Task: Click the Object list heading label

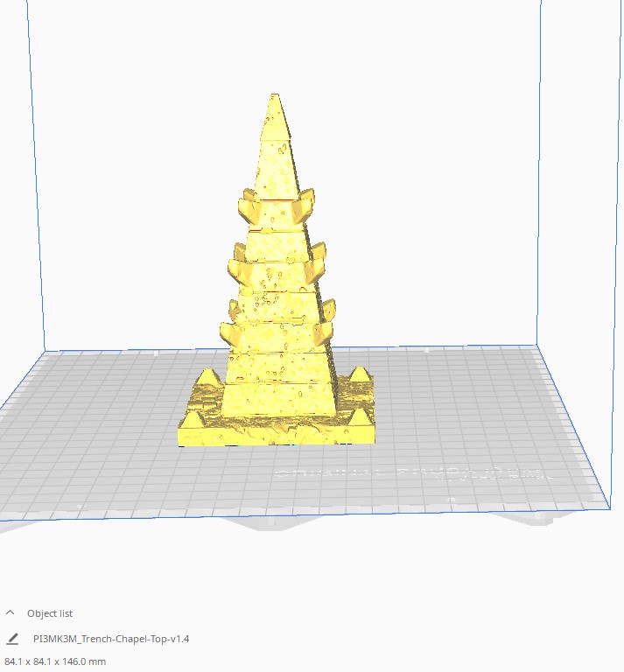Action: coord(50,613)
